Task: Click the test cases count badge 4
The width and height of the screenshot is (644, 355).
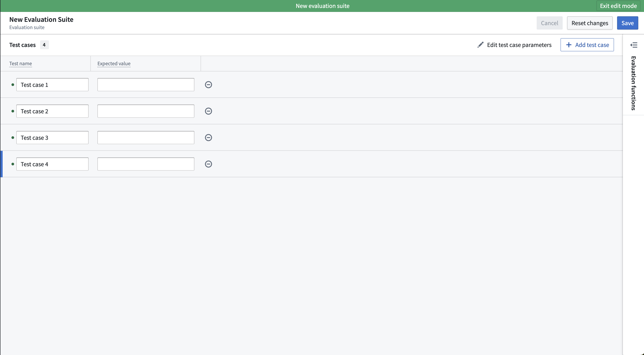Action: click(44, 45)
